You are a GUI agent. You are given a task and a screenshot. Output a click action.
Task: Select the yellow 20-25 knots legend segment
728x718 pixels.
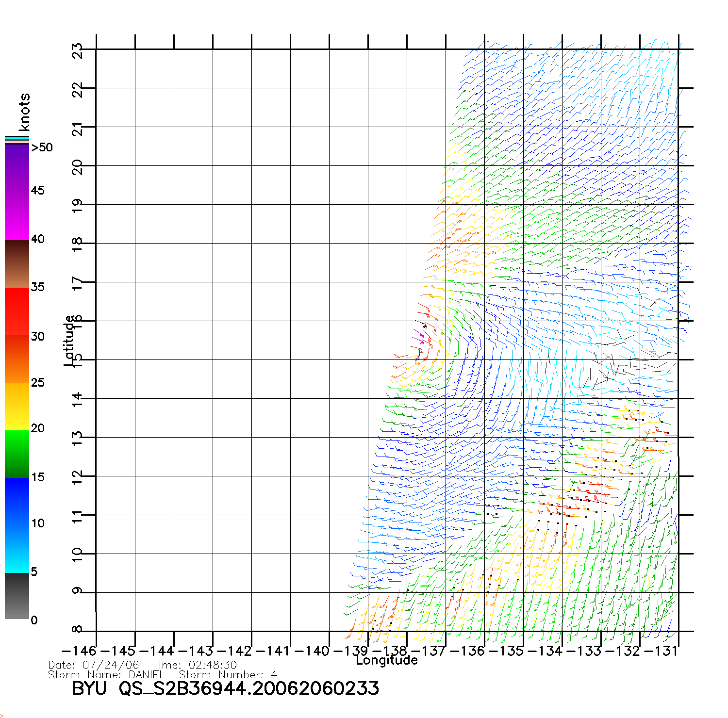(17, 406)
